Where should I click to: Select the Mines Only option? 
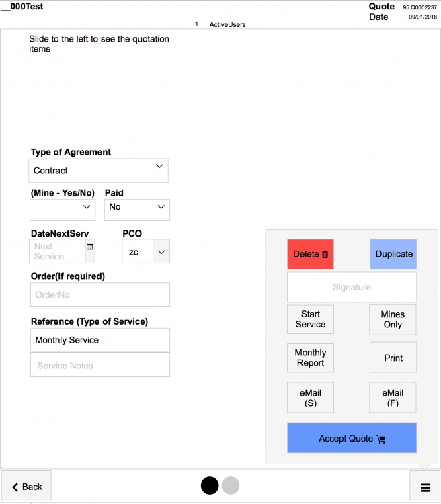tap(393, 319)
